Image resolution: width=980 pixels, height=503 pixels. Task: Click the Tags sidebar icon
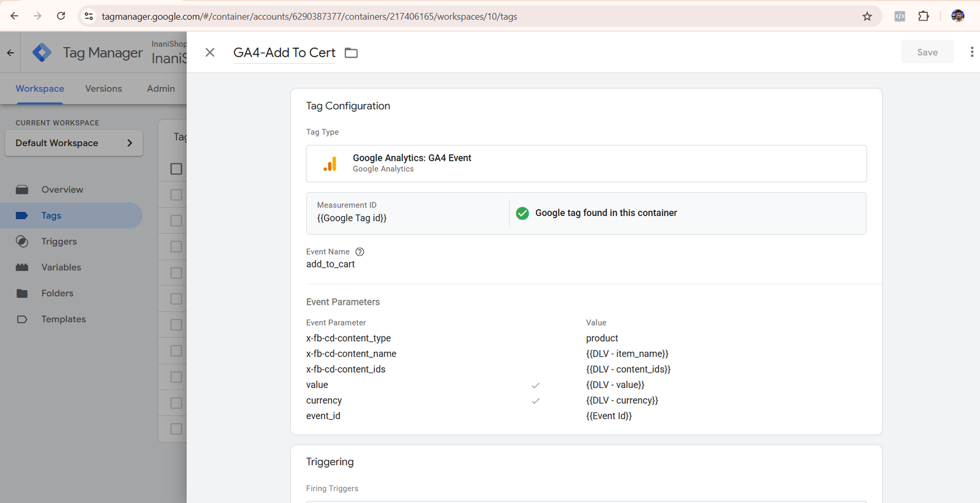22,215
